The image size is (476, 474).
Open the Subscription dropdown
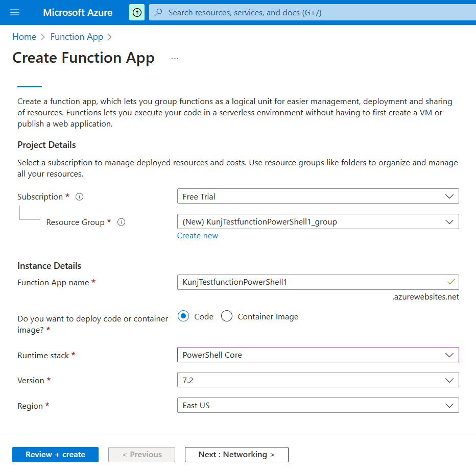click(x=317, y=196)
